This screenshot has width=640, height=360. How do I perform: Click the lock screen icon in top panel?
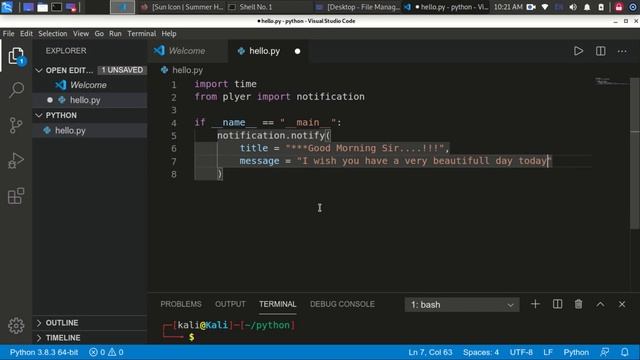click(x=619, y=7)
